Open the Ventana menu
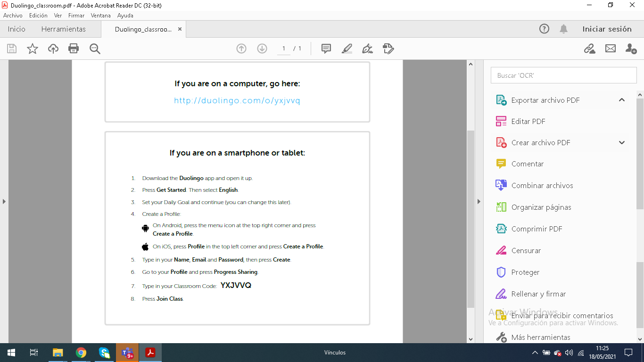This screenshot has width=644, height=362. pyautogui.click(x=101, y=16)
